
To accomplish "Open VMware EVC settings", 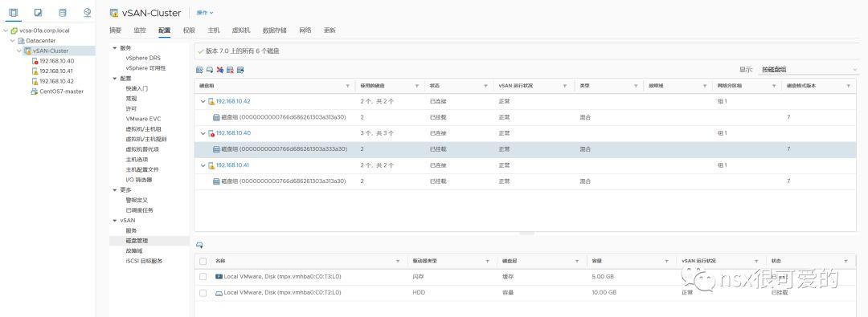I will tap(143, 119).
